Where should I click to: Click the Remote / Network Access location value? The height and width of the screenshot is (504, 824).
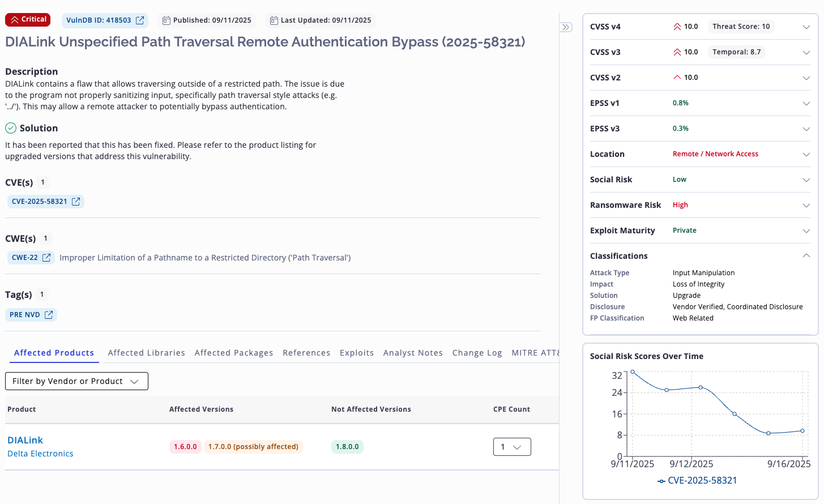pyautogui.click(x=715, y=154)
